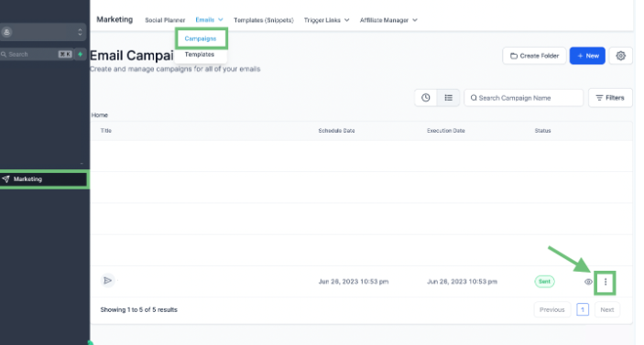Switch to the scheduled clock view
Viewport: 644px width, 345px height.
[x=425, y=98]
